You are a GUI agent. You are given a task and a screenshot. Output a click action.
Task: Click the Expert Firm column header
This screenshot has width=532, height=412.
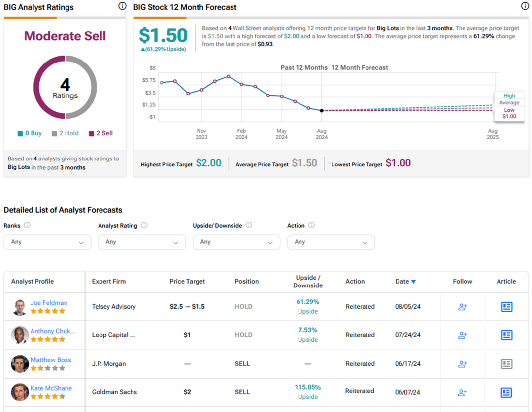[108, 282]
